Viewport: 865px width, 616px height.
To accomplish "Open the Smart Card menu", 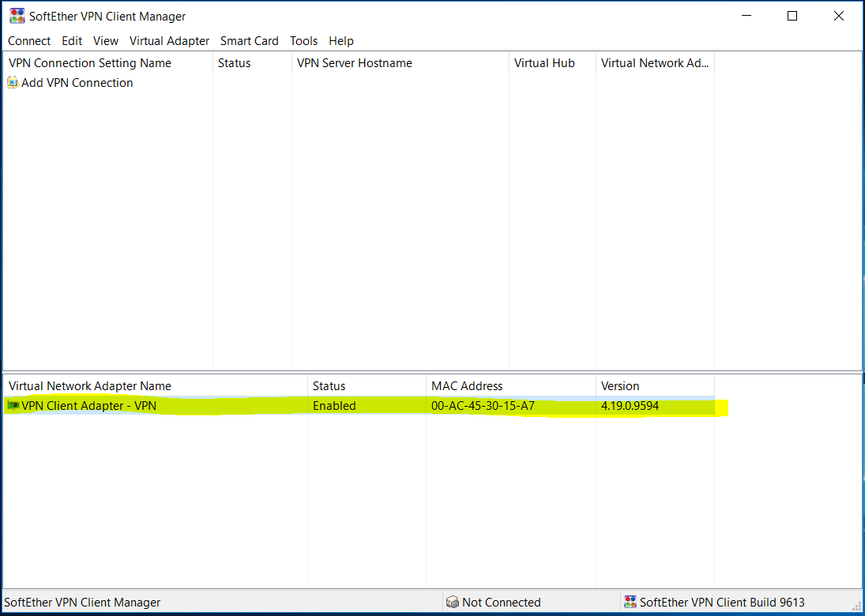I will 250,41.
